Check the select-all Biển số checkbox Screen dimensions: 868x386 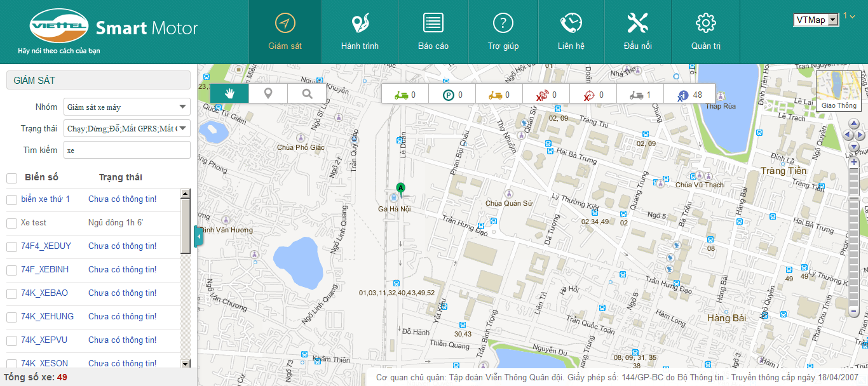[x=11, y=178]
